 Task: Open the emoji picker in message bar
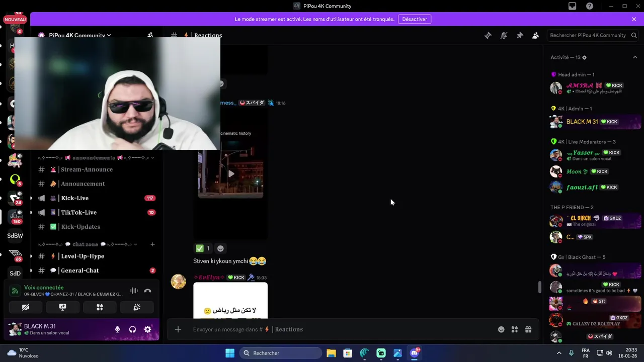501,329
